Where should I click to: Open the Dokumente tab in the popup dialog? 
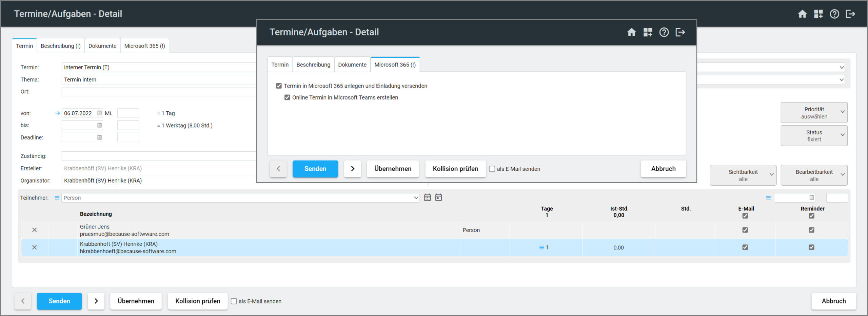point(352,64)
